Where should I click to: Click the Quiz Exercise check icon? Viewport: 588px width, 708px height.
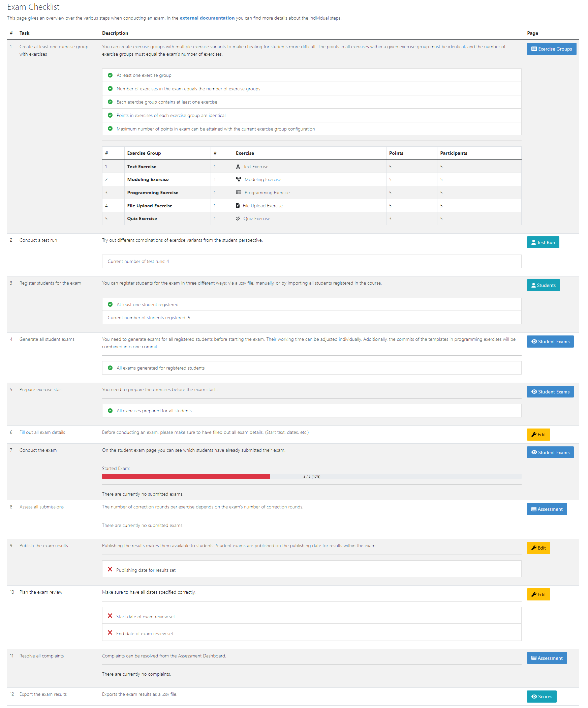238,218
